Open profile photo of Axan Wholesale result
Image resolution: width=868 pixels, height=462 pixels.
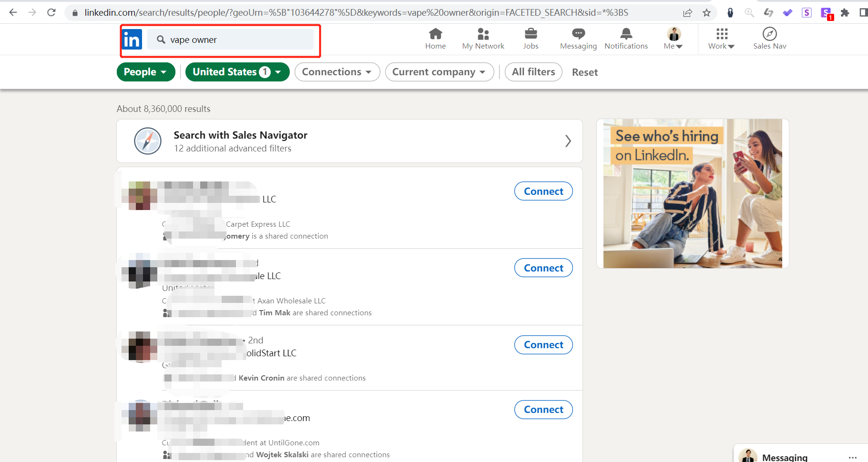[140, 271]
